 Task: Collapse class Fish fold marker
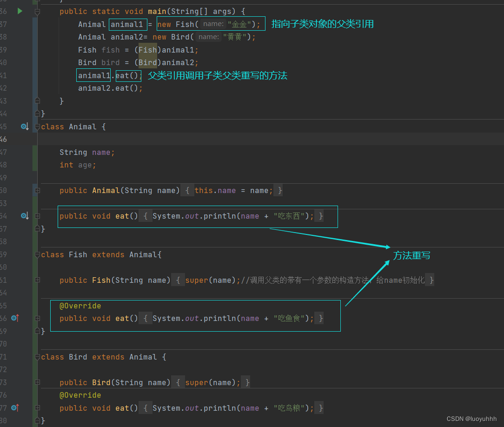tap(37, 254)
